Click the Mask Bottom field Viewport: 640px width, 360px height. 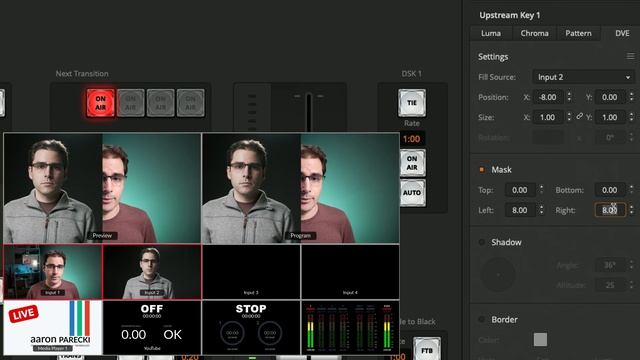click(610, 190)
